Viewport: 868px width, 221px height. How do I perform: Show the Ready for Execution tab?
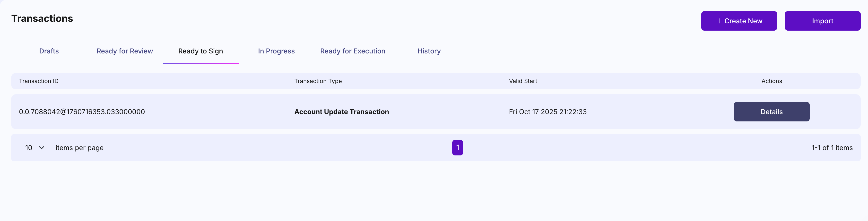352,51
